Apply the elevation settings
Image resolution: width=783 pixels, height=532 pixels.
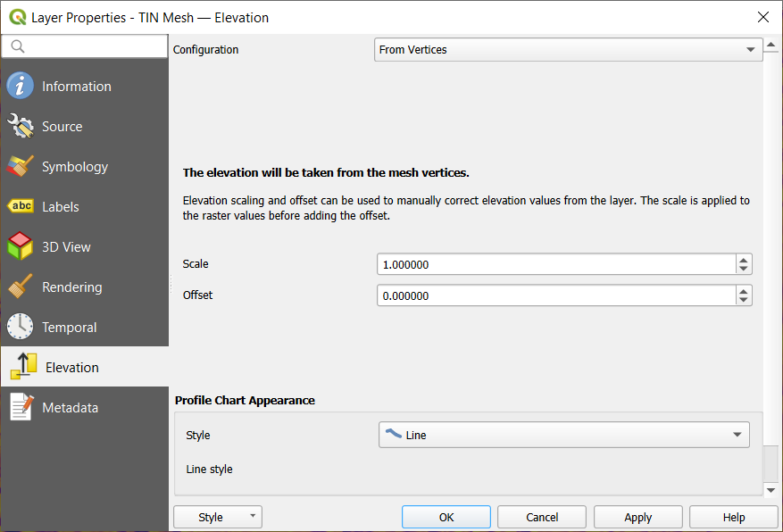coord(637,516)
